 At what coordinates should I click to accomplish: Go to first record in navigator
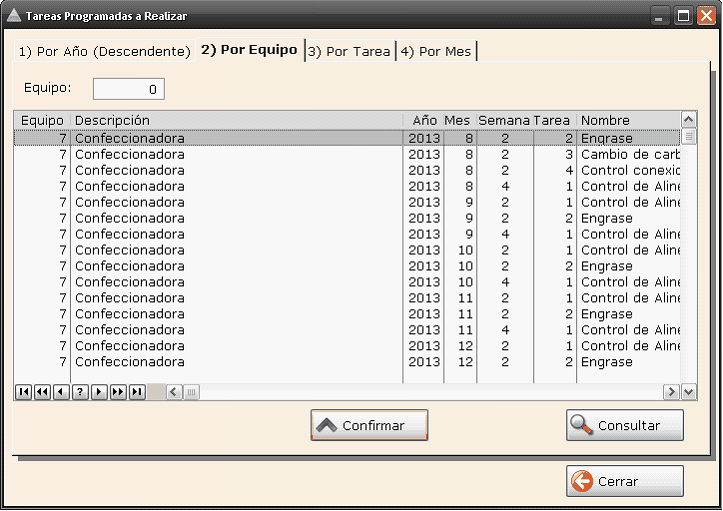[23, 392]
